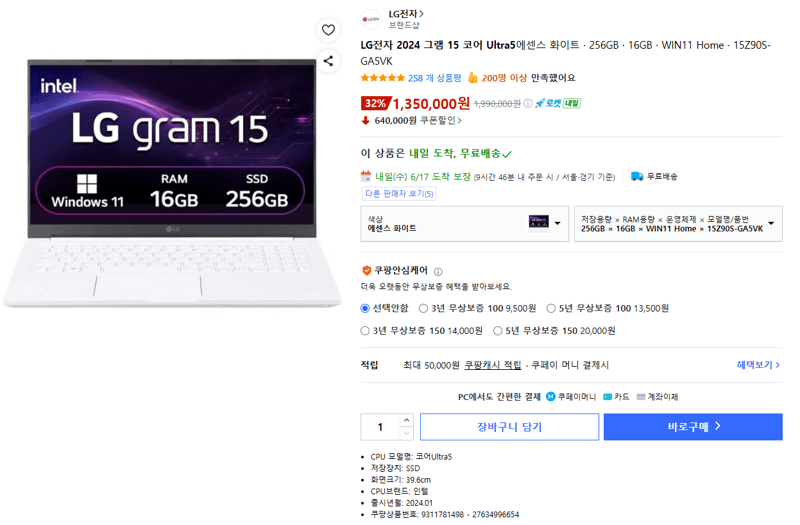Viewport: 800px width, 525px height.
Task: Open the 쿠팡캐시 적립 link
Action: pos(492,365)
